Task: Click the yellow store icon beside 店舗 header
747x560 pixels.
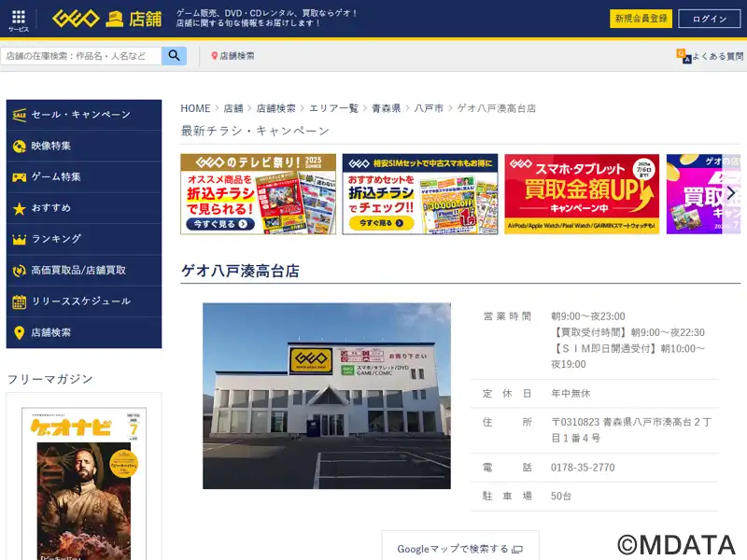Action: 114,19
